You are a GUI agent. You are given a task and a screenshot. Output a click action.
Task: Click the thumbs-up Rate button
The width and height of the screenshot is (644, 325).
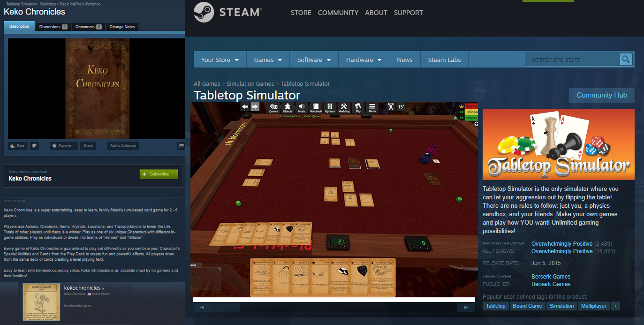pyautogui.click(x=17, y=146)
